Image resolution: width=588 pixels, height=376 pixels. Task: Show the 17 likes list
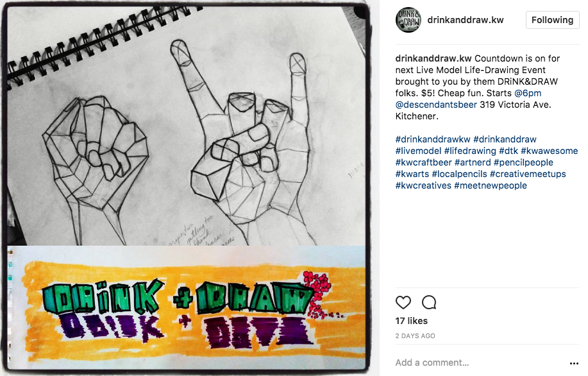(412, 321)
